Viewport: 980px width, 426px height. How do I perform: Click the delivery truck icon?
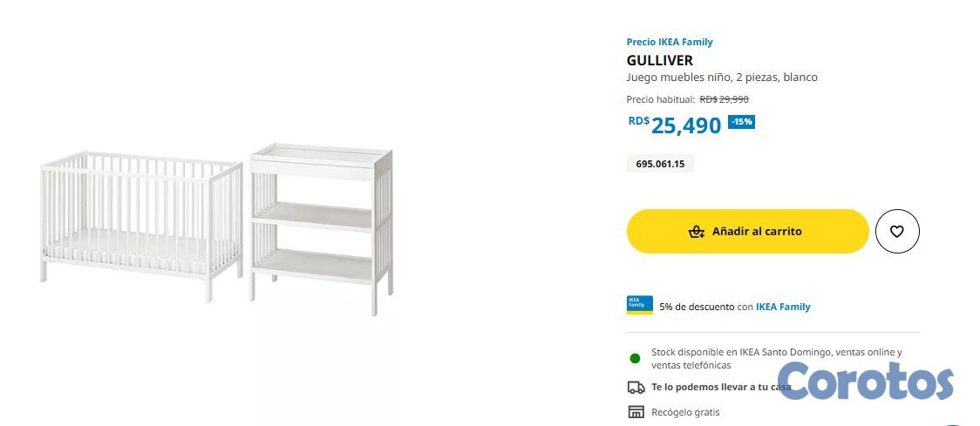636,388
